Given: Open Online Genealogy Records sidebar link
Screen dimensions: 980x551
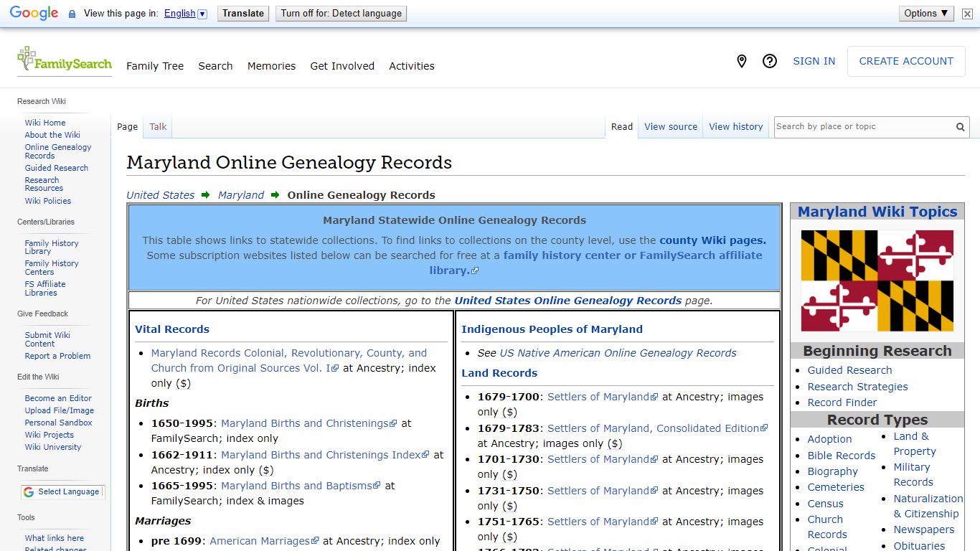Looking at the screenshot, I should point(58,151).
